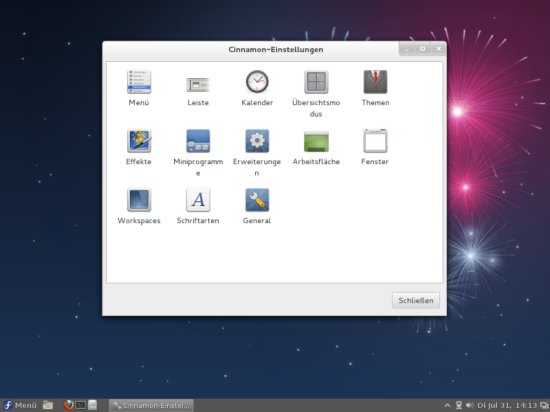Open the Workspaces settings icon
Screen dimensions: 550x412
pyautogui.click(x=139, y=200)
